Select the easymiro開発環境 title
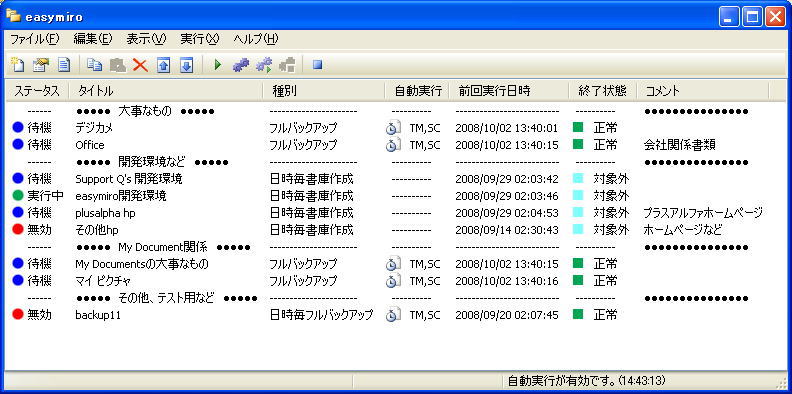This screenshot has height=394, width=792. click(121, 196)
